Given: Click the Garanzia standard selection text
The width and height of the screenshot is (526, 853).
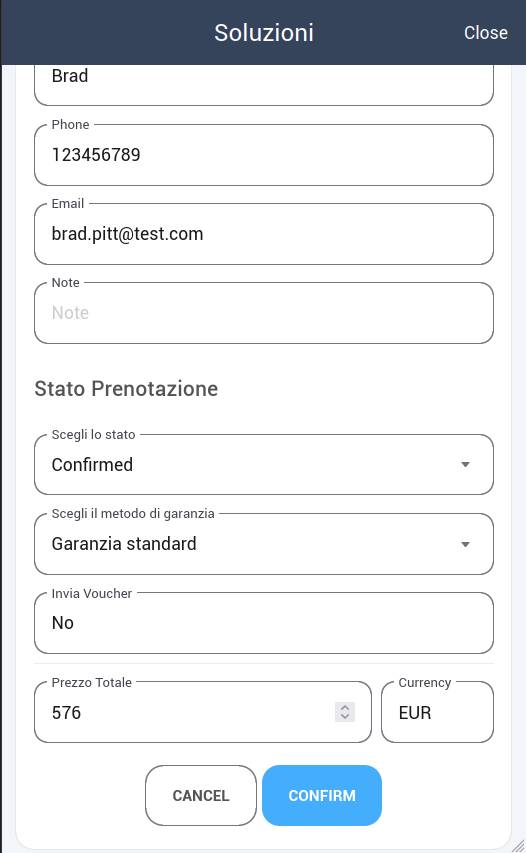Looking at the screenshot, I should coord(124,543).
